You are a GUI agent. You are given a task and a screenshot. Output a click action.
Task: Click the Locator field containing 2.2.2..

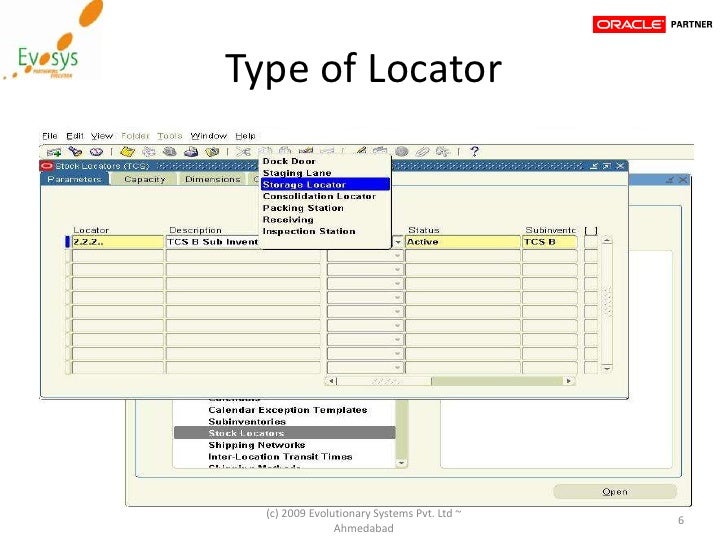118,242
